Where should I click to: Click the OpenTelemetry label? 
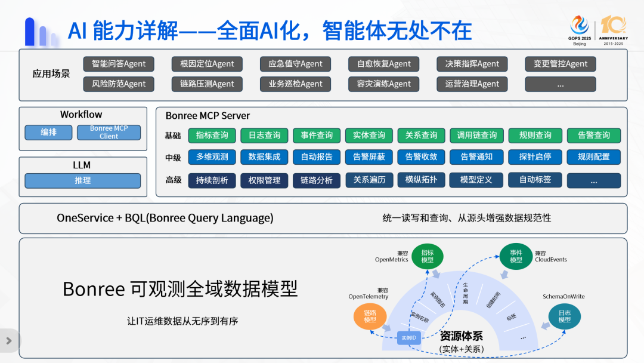click(369, 296)
